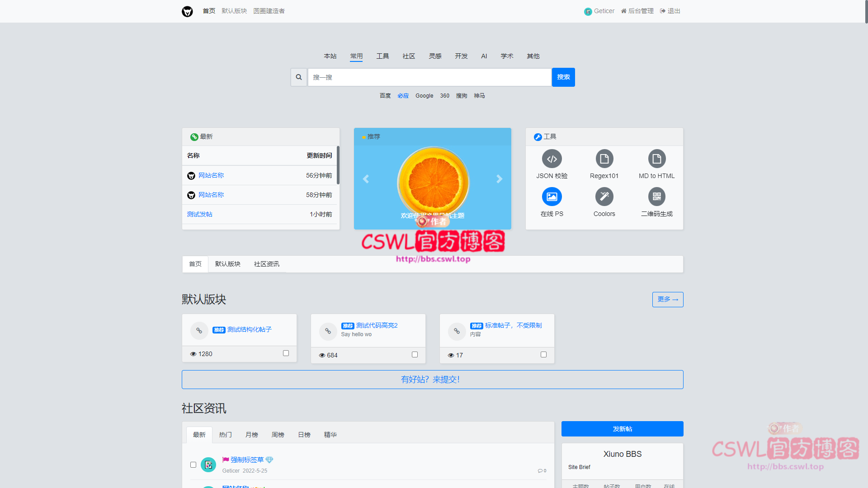Switch to the 热门 tab
868x488 pixels.
(x=225, y=435)
